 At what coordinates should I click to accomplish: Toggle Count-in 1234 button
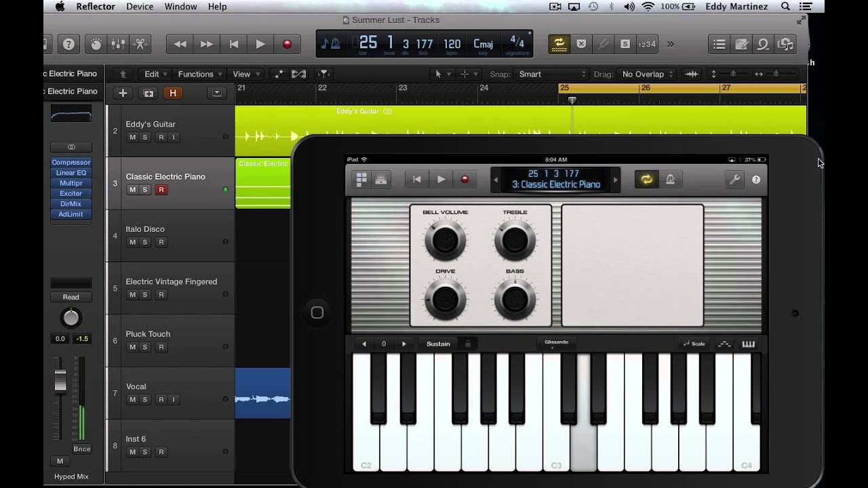point(647,44)
